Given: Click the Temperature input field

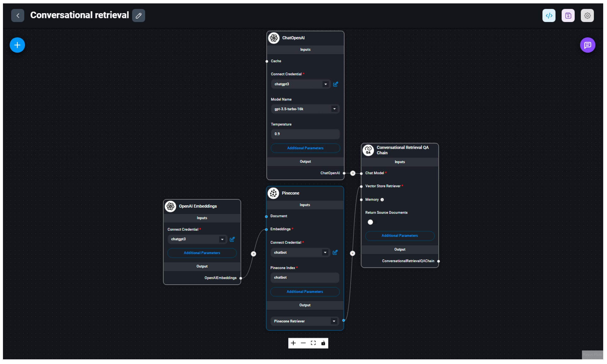Looking at the screenshot, I should point(305,134).
